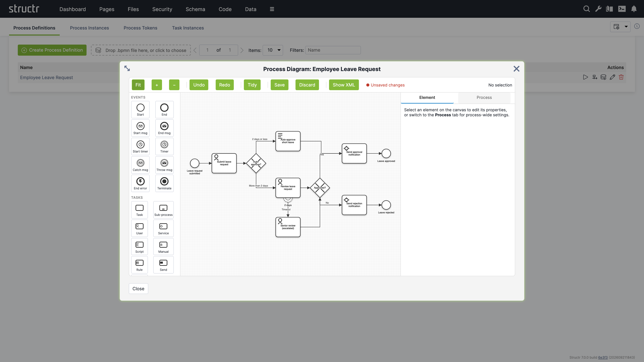Open the notifications bell
This screenshot has width=644, height=362.
coord(634,9)
